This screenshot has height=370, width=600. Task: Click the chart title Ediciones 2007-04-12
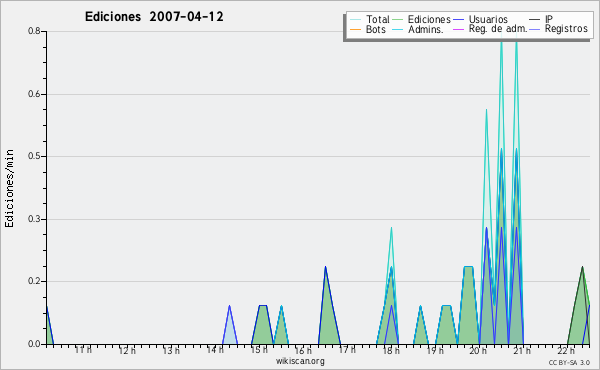[x=154, y=17]
